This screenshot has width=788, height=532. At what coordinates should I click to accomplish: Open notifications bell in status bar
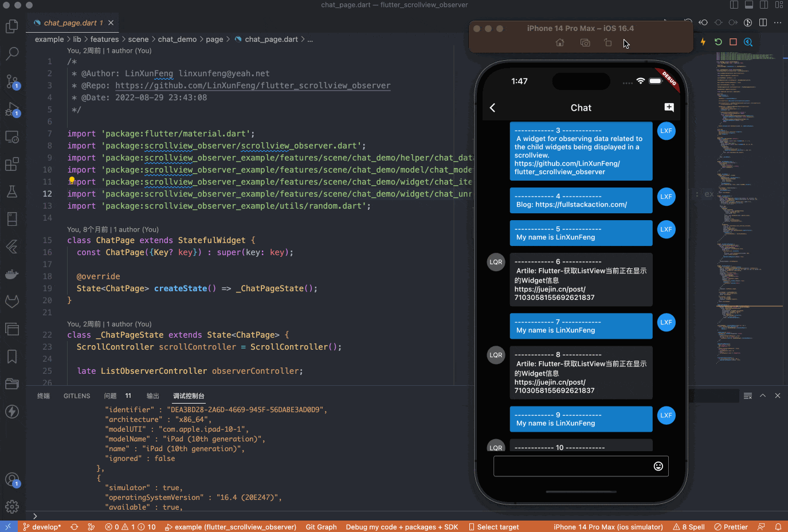click(x=778, y=527)
